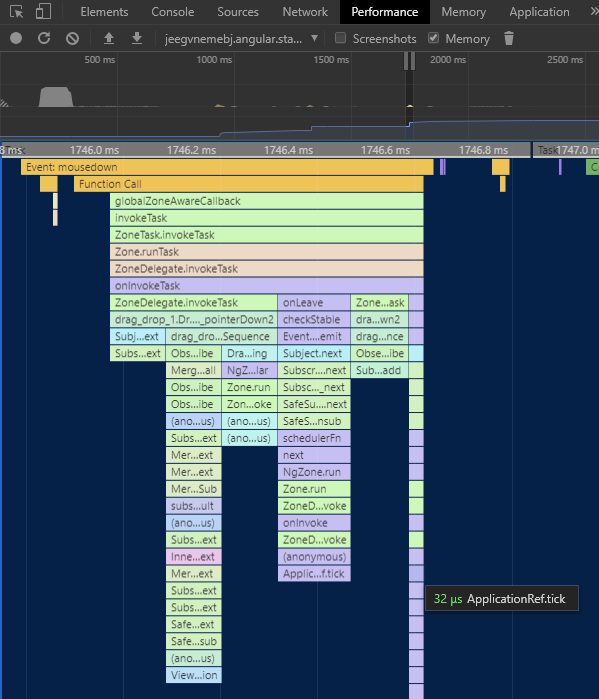Start recording with the record circle button
This screenshot has height=699, width=599.
point(16,38)
